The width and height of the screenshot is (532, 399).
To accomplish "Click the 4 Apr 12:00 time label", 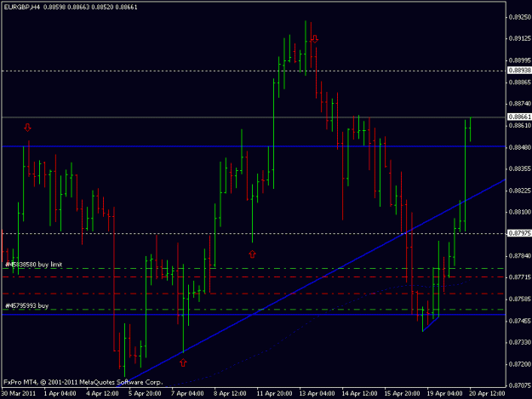I will [102, 394].
